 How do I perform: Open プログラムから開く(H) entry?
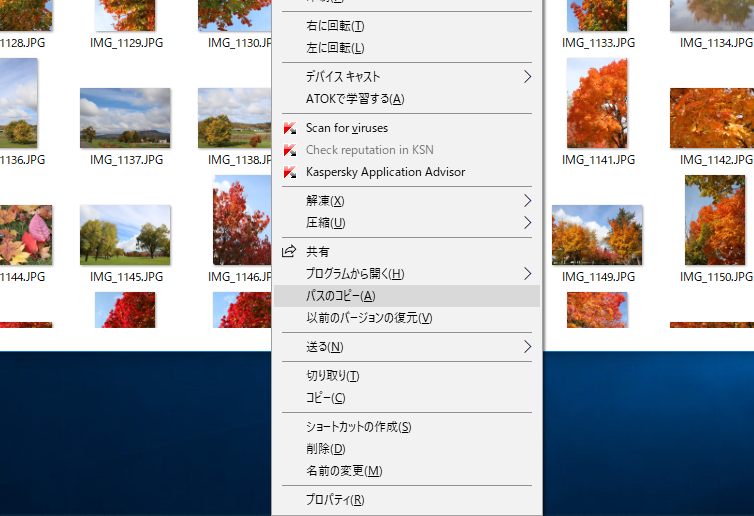coord(407,274)
